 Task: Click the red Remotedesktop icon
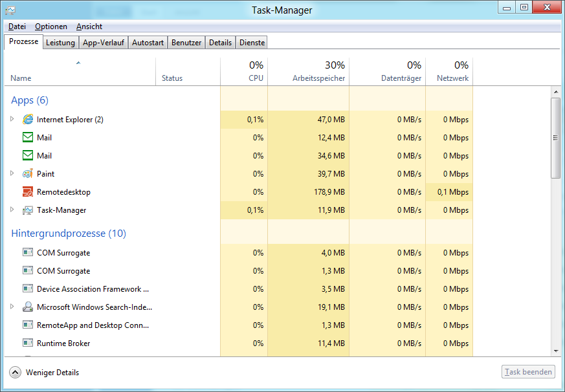tap(28, 191)
